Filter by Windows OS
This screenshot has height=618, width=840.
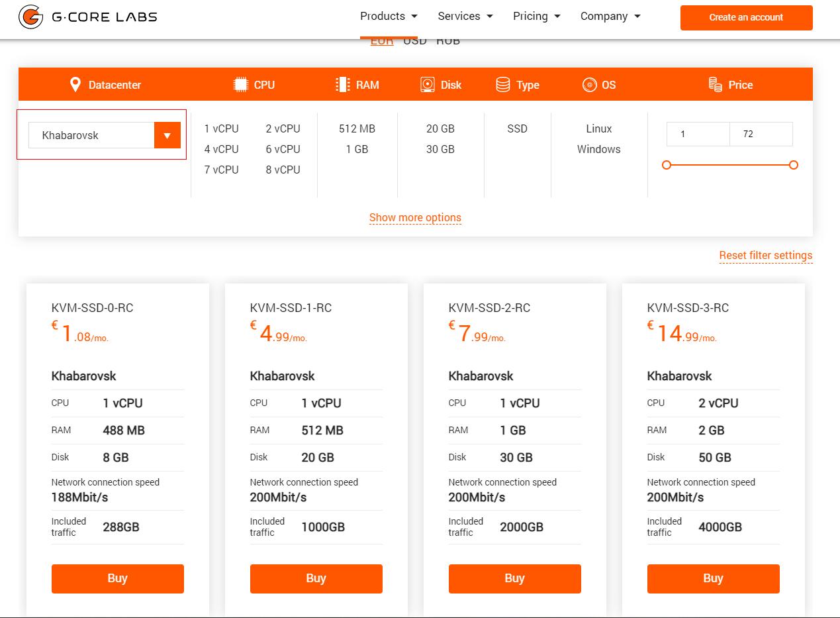598,149
